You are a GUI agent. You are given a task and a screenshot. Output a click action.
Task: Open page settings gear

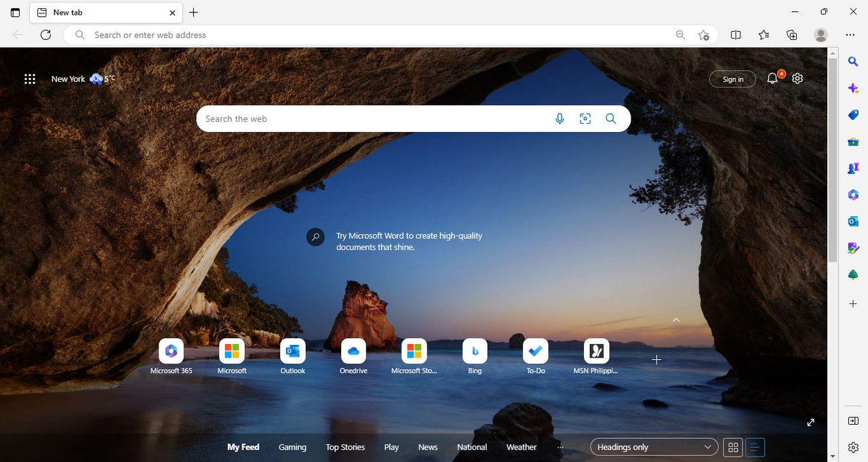[x=797, y=79]
